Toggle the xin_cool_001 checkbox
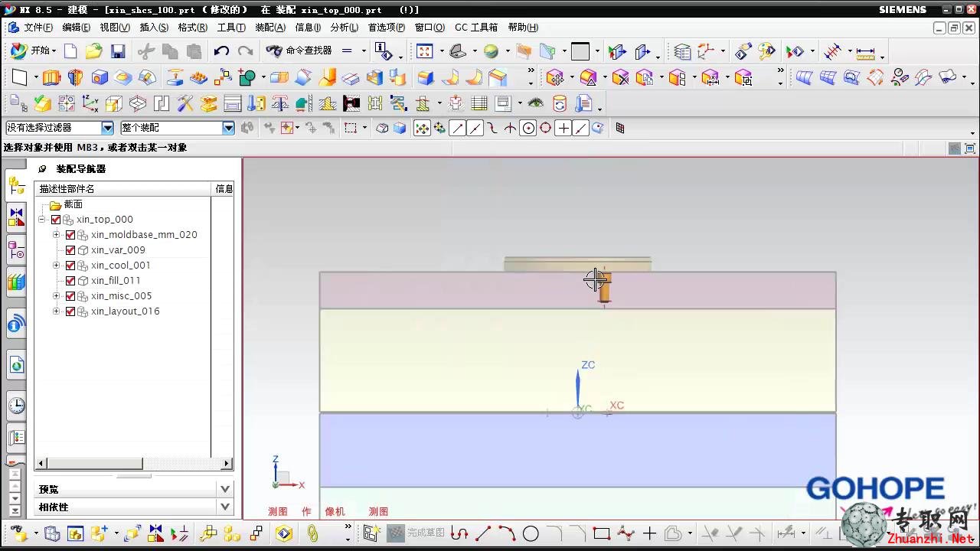 (x=70, y=266)
